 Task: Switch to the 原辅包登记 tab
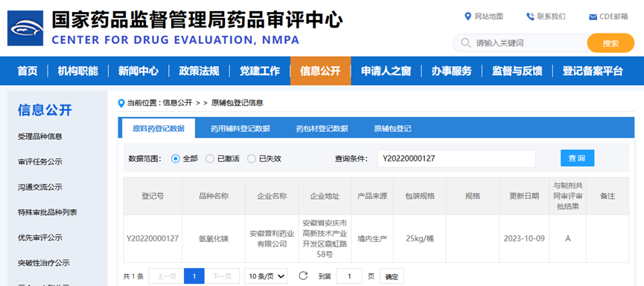coord(392,129)
